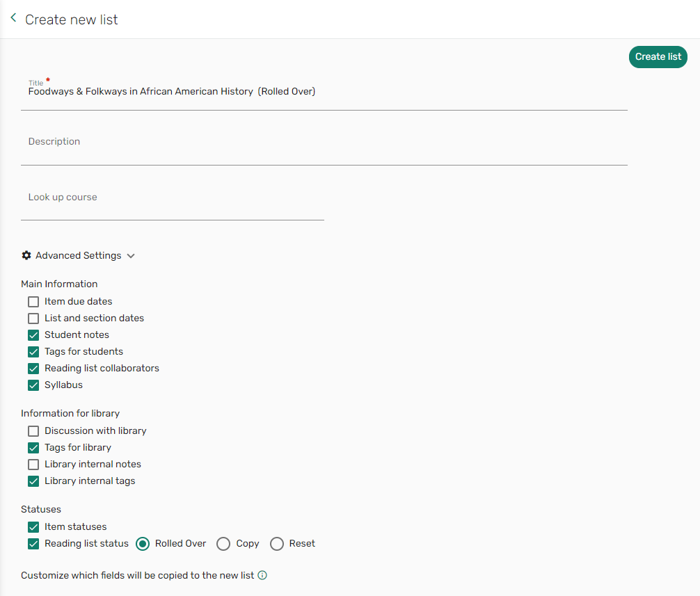
Task: Click the Advanced Settings gear icon
Action: pos(26,255)
